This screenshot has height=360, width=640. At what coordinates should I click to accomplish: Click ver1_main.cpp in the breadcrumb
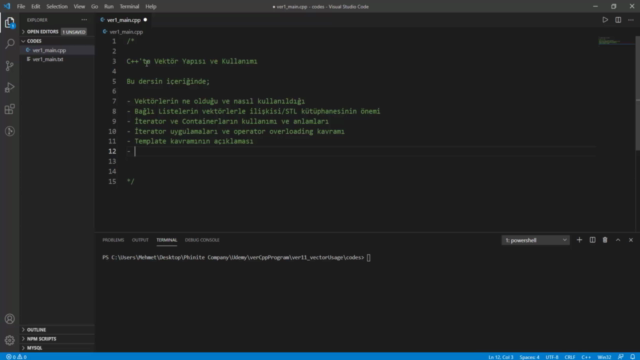pos(126,31)
